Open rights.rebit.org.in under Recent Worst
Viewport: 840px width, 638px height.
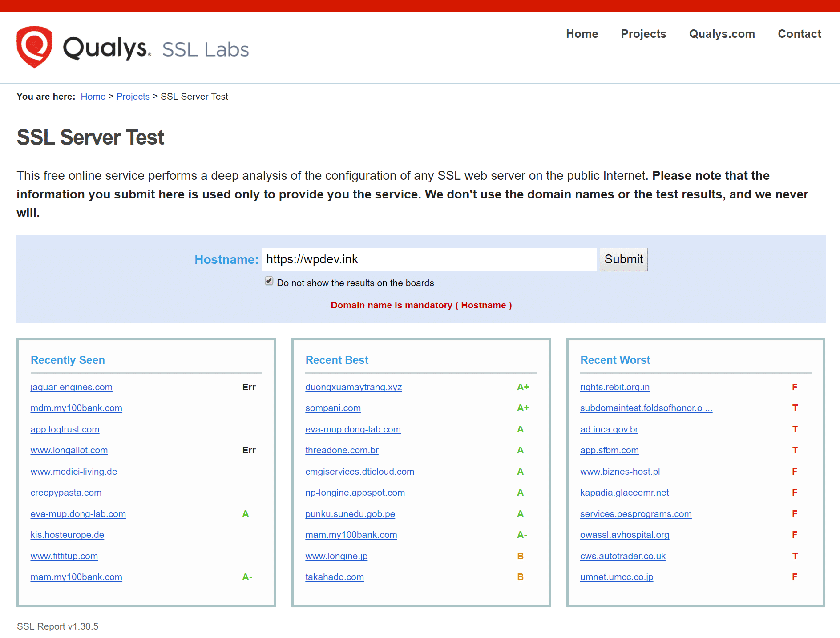coord(614,387)
